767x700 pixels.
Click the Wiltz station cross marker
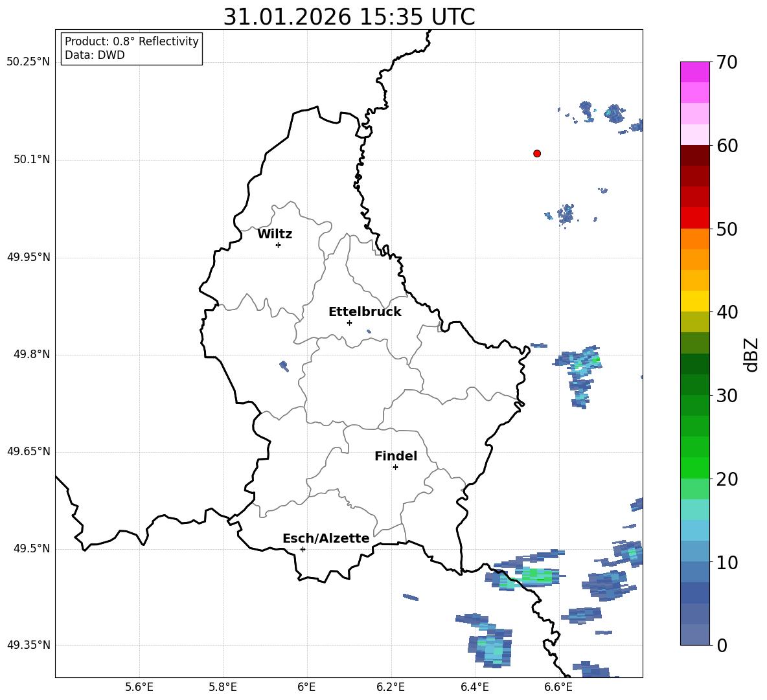(279, 245)
